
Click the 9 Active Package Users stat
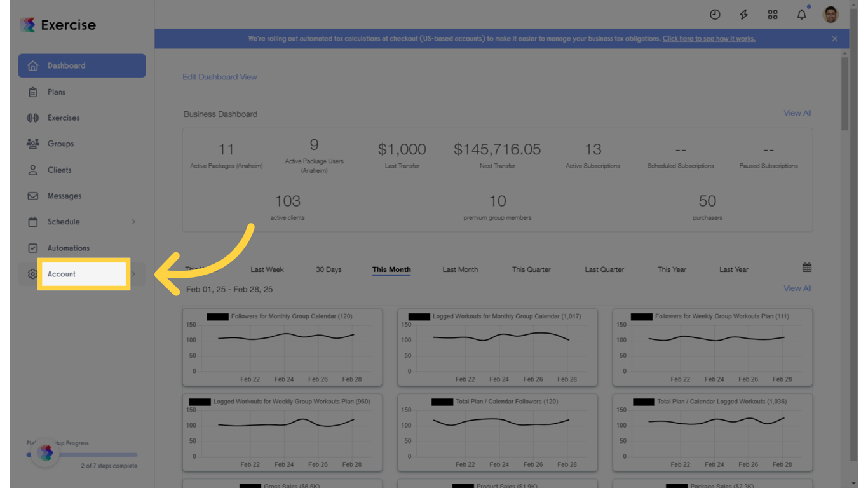pyautogui.click(x=314, y=156)
